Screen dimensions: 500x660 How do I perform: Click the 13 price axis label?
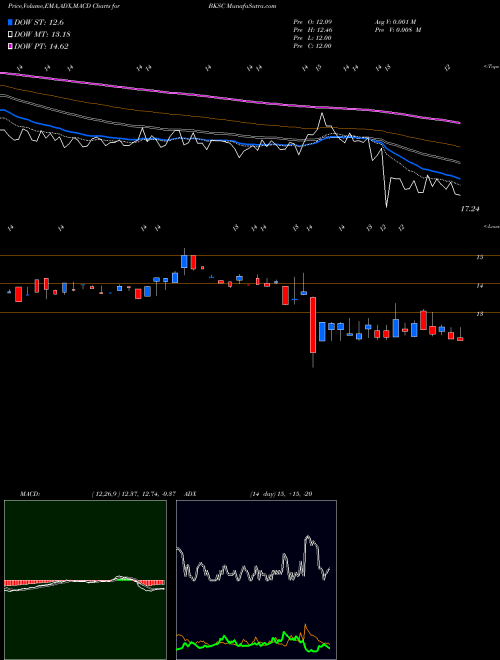479,314
